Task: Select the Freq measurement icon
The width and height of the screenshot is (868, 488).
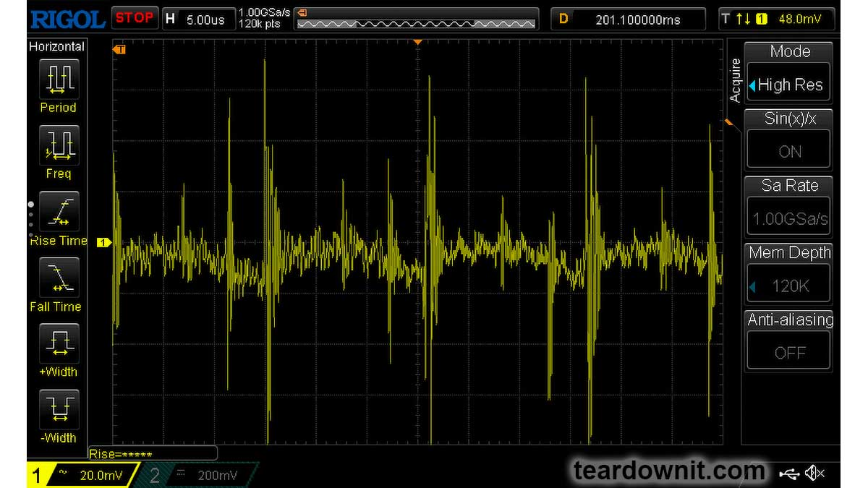Action: pyautogui.click(x=57, y=145)
